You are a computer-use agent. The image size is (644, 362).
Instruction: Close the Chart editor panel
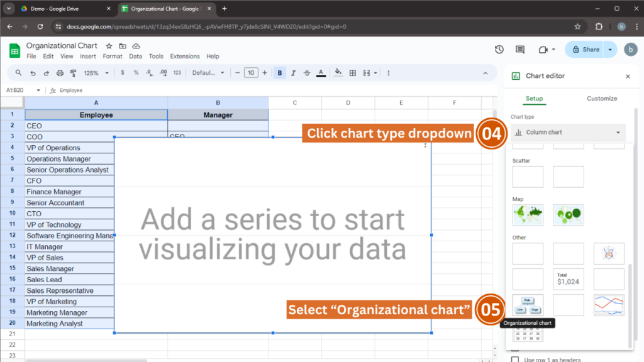click(x=628, y=75)
